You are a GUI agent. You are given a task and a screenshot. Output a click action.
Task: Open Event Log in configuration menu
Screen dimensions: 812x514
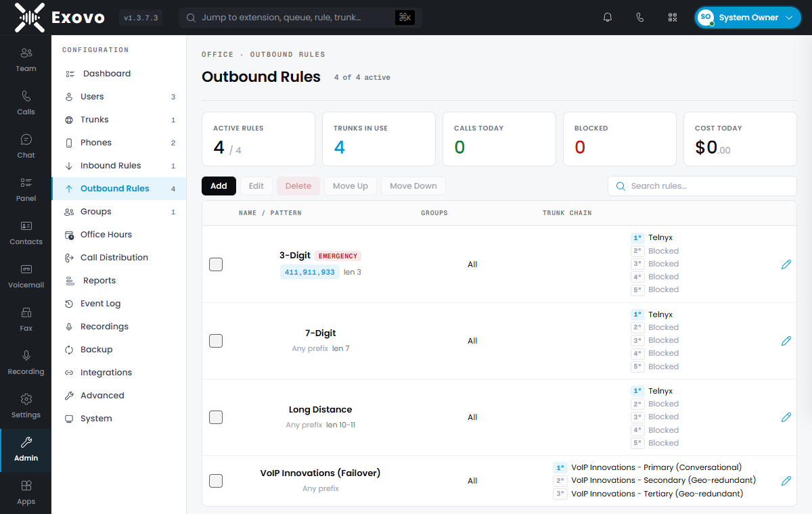118,304
